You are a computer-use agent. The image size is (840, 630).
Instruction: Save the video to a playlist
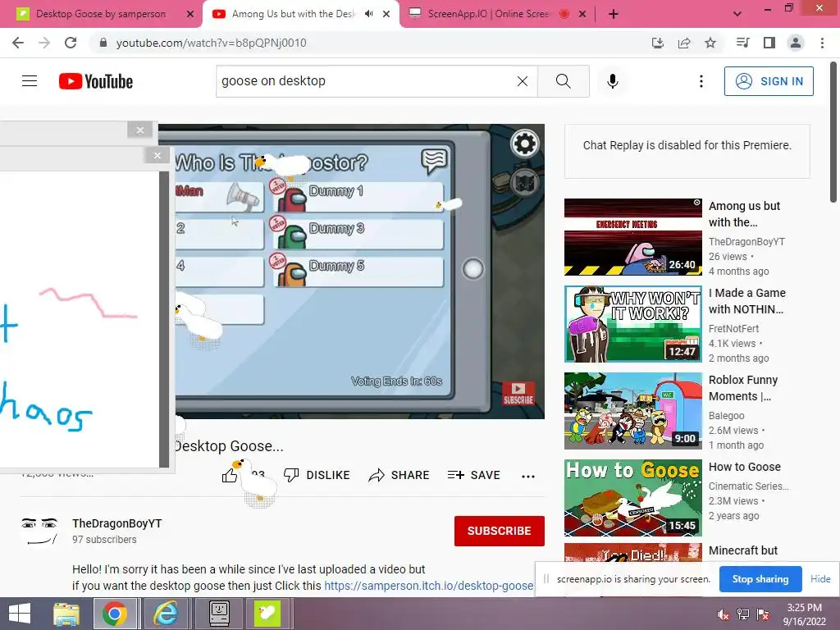click(473, 475)
